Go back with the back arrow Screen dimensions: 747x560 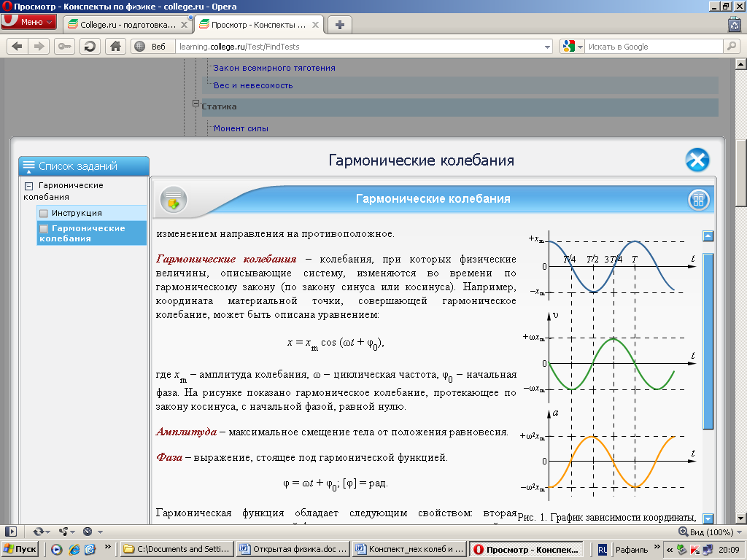pyautogui.click(x=17, y=47)
